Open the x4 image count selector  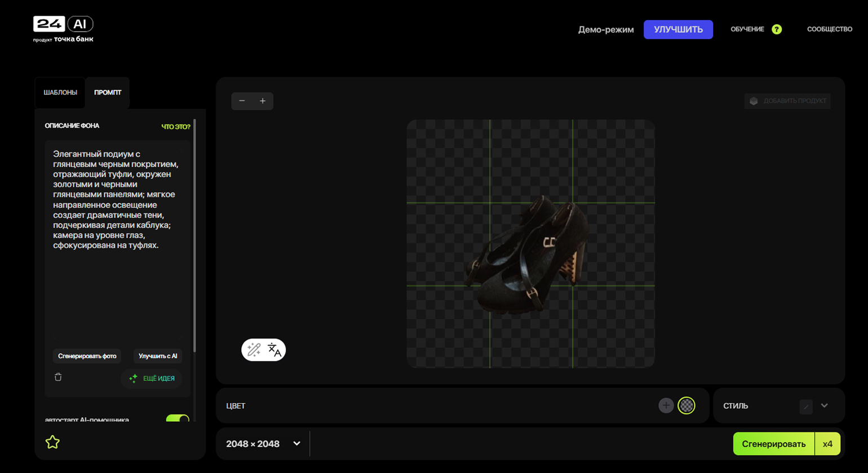pos(827,444)
